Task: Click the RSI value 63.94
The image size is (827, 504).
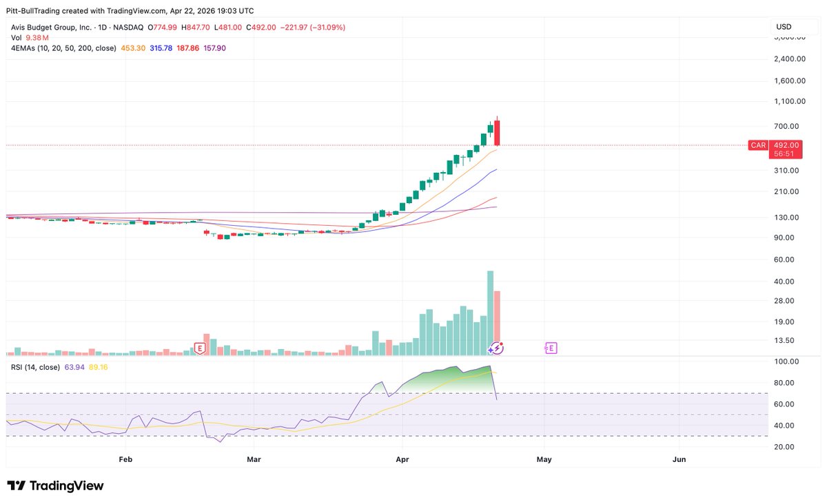Action: 74,367
